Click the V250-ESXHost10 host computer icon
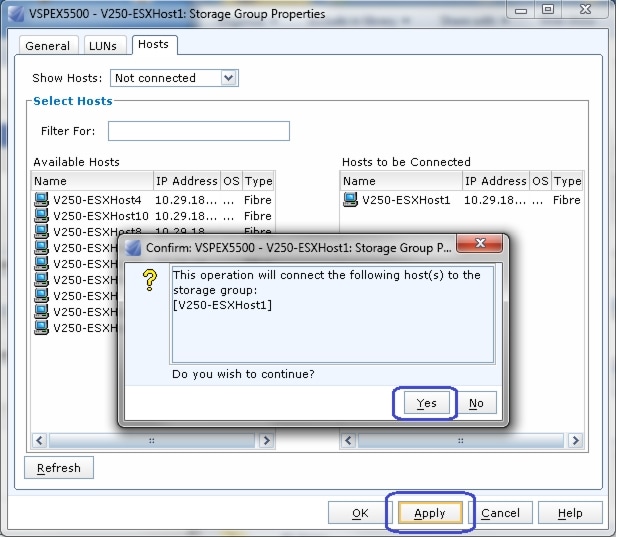 coord(41,217)
